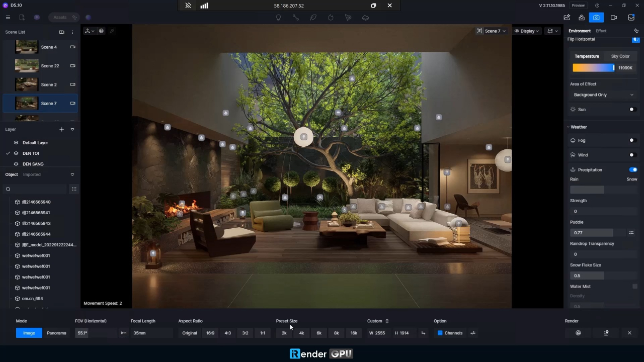Open channel settings sliders icon
The width and height of the screenshot is (644, 362).
point(473,333)
